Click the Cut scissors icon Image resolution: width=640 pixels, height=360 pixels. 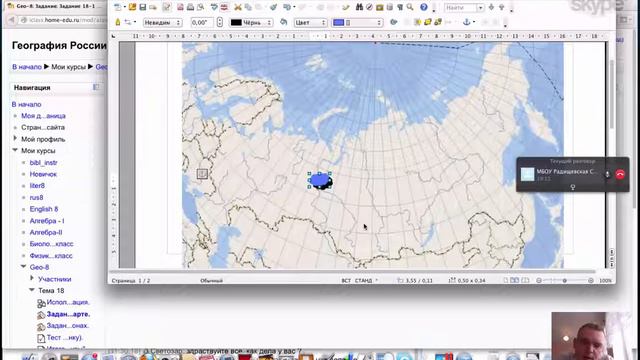click(238, 7)
